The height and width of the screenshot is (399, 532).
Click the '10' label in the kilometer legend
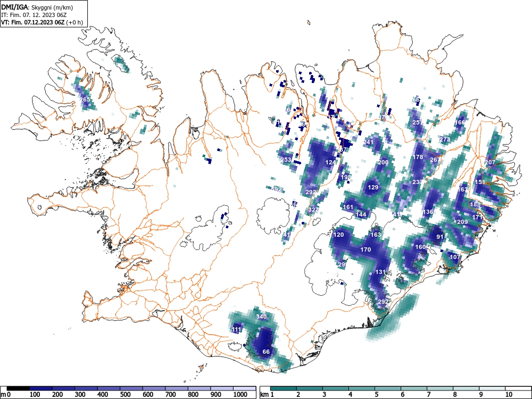[x=509, y=395]
